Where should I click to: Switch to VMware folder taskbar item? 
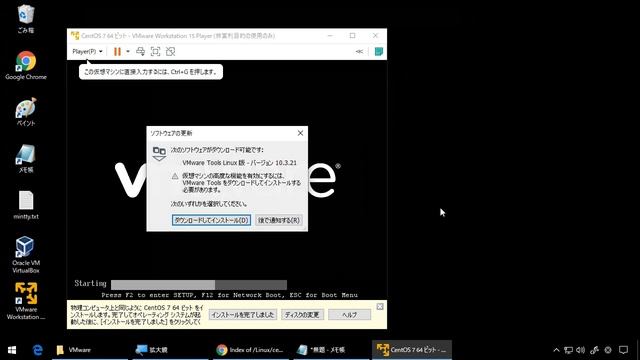coord(90,350)
